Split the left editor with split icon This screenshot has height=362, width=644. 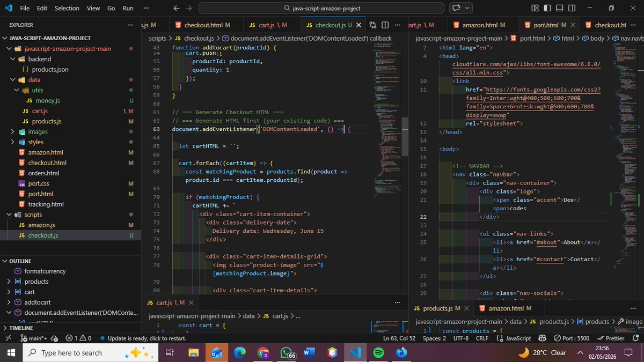point(385,25)
